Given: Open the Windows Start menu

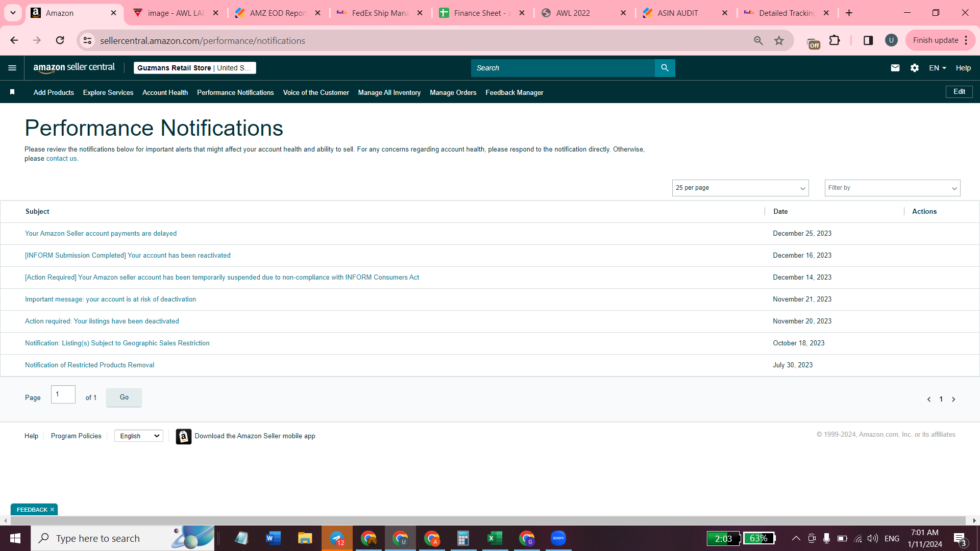Looking at the screenshot, I should pos(15,538).
